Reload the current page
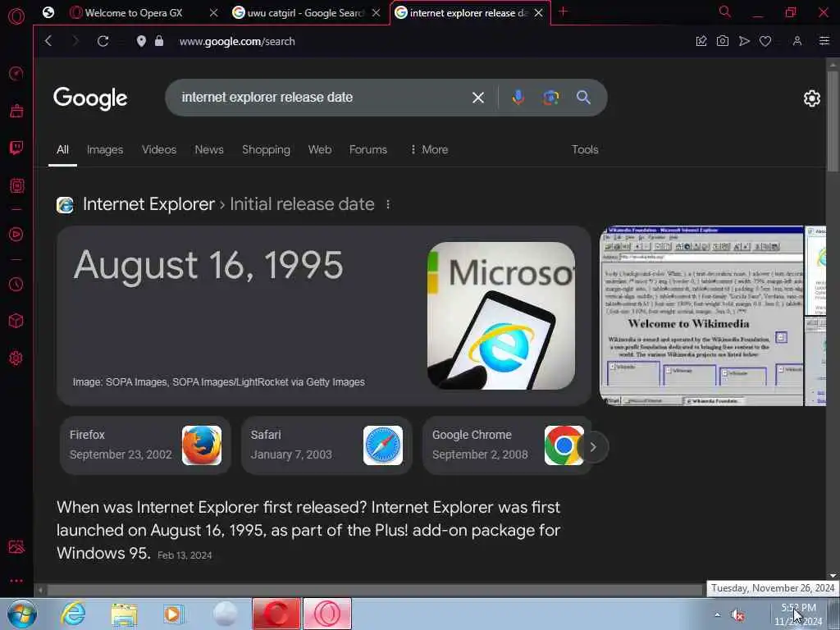 click(x=103, y=41)
